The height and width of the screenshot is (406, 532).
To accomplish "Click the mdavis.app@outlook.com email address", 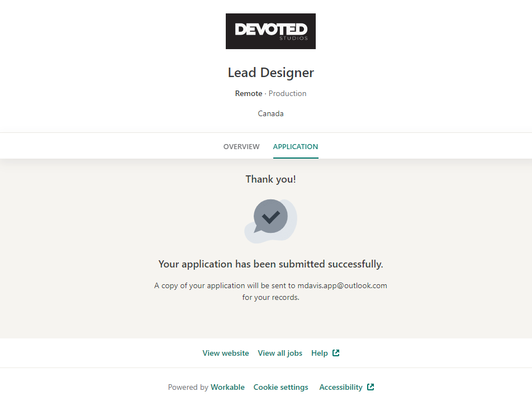I will coord(342,285).
